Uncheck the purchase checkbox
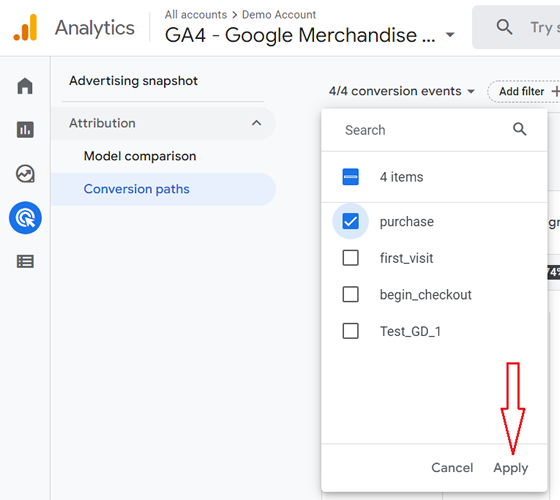The height and width of the screenshot is (500, 560). 350,221
